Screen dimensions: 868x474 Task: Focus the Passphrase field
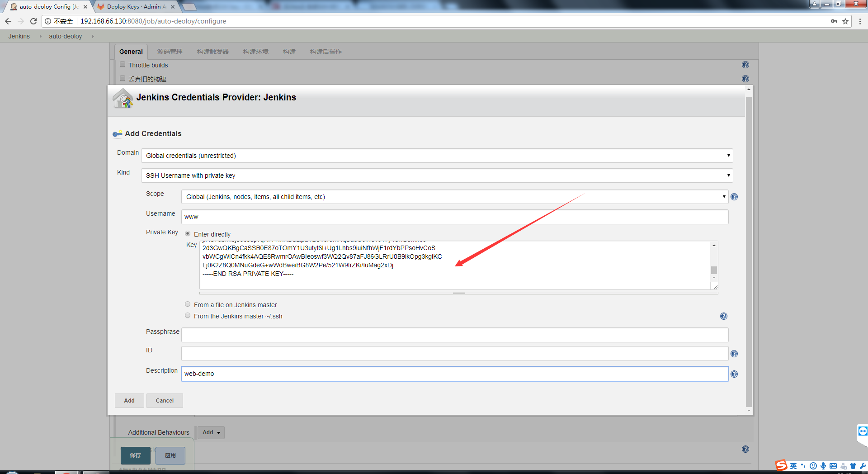[x=455, y=335]
